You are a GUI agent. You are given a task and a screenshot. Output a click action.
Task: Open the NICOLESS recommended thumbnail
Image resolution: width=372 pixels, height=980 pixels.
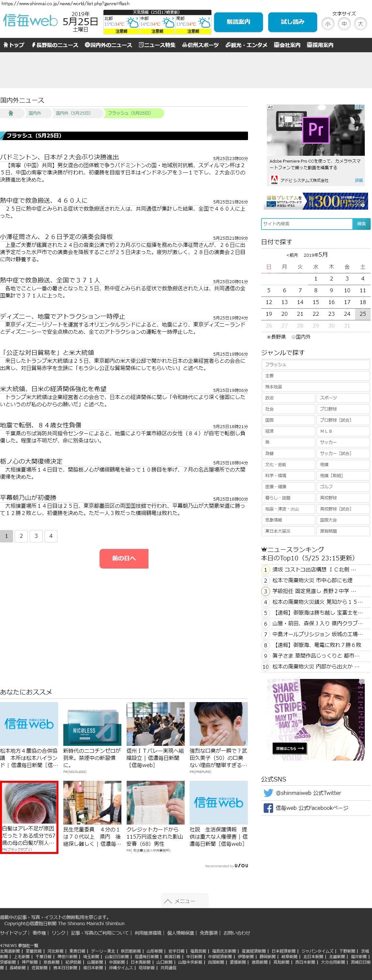[x=92, y=724]
